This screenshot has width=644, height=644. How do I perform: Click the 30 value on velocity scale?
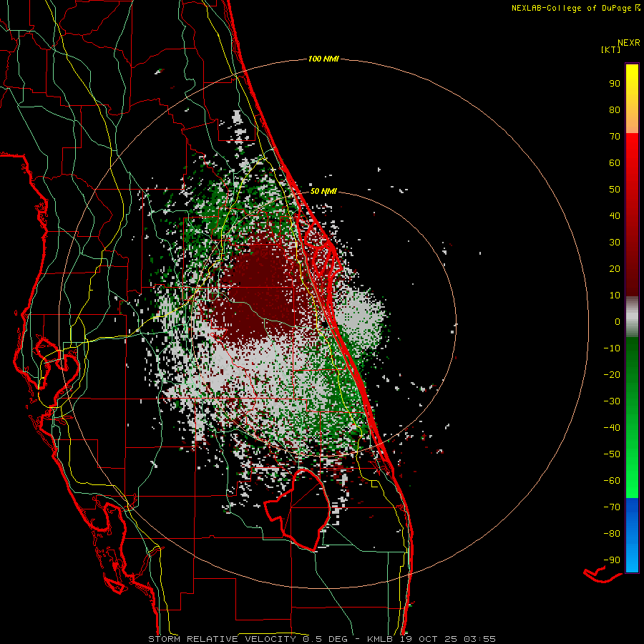pyautogui.click(x=615, y=243)
